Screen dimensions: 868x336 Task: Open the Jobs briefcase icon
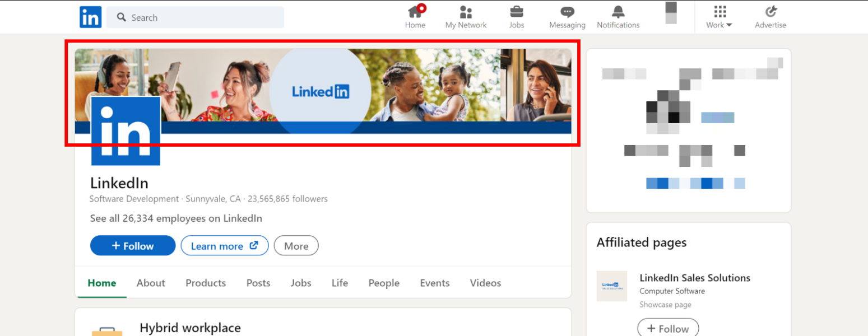coord(516,12)
